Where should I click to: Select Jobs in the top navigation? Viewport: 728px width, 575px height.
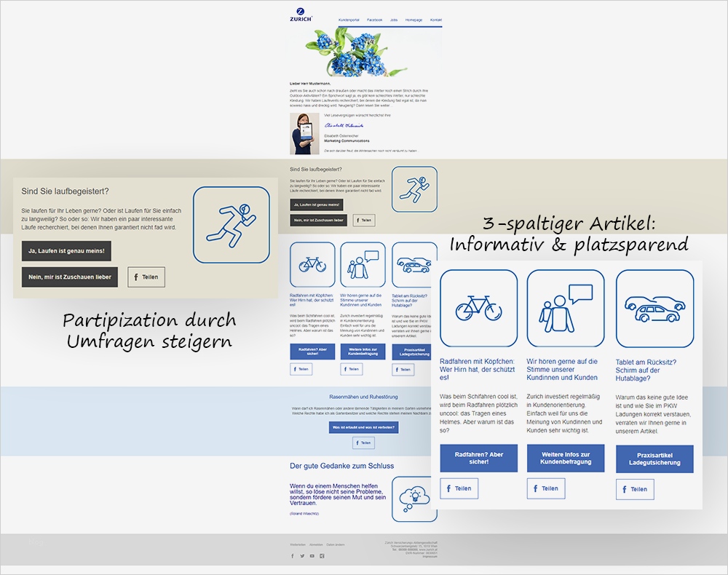394,20
